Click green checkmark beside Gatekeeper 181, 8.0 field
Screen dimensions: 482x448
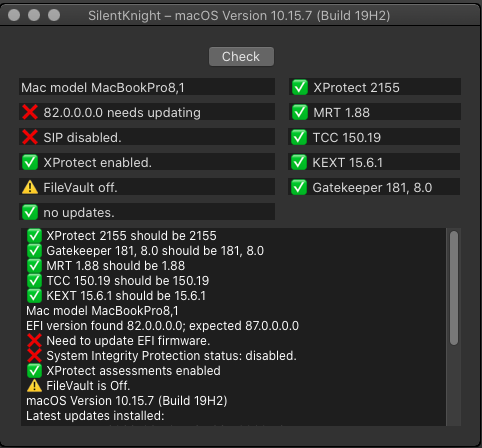299,187
